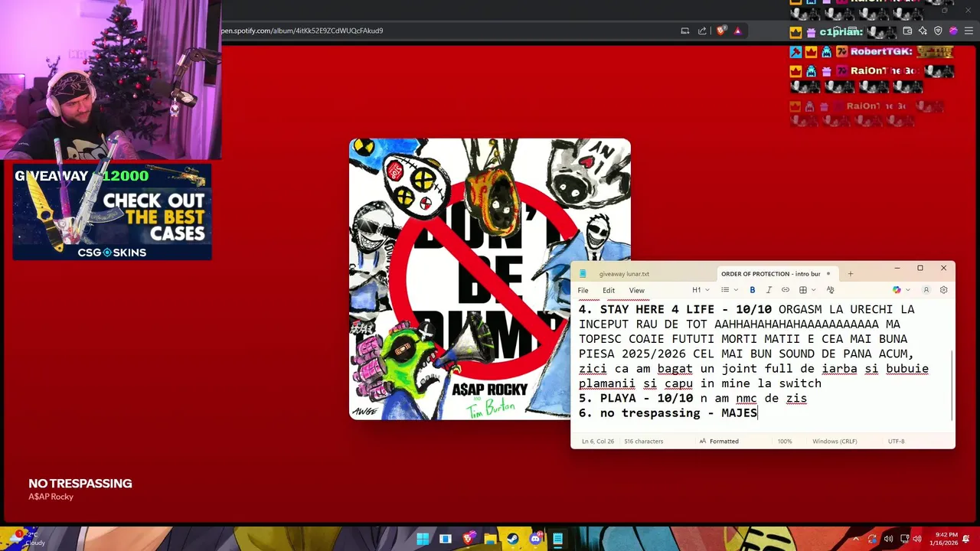Click the Notepad table icon
This screenshot has height=551, width=980.
pos(803,290)
